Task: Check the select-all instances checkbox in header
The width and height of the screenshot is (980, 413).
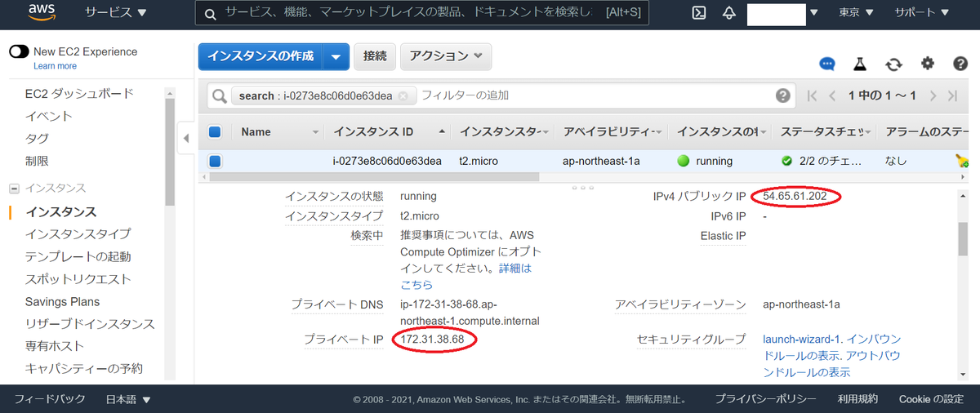Action: 215,131
